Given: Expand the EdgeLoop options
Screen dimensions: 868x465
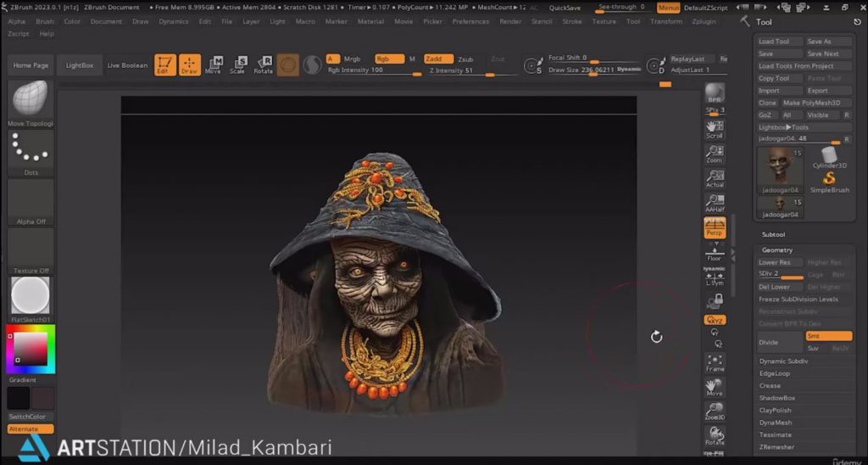Looking at the screenshot, I should [x=775, y=373].
